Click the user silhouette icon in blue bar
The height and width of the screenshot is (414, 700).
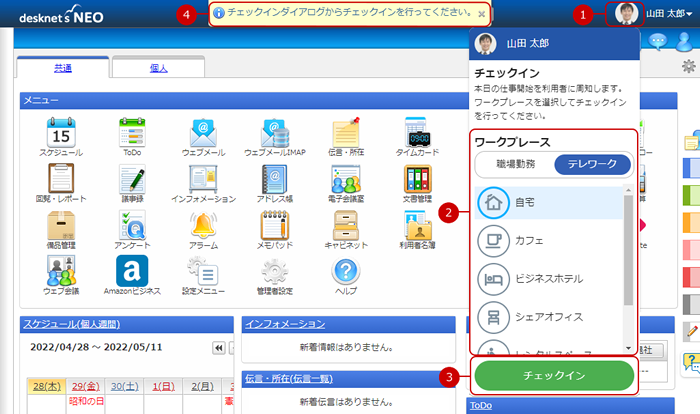(685, 41)
